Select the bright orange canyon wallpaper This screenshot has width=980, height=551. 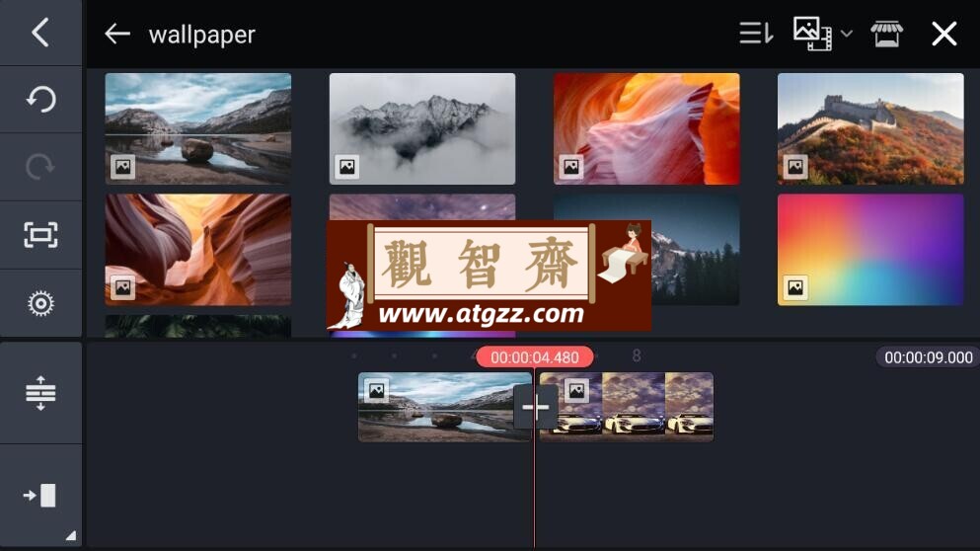tap(646, 128)
